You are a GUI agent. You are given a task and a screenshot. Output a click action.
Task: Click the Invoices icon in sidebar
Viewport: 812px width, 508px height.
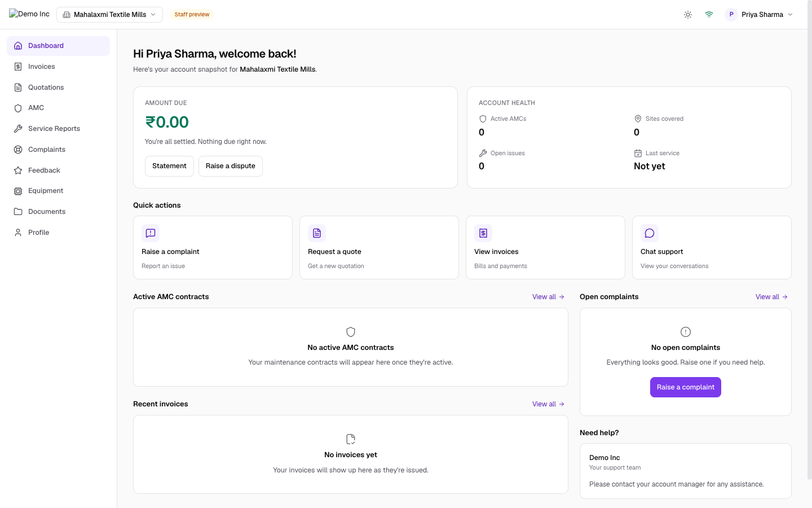(x=18, y=67)
